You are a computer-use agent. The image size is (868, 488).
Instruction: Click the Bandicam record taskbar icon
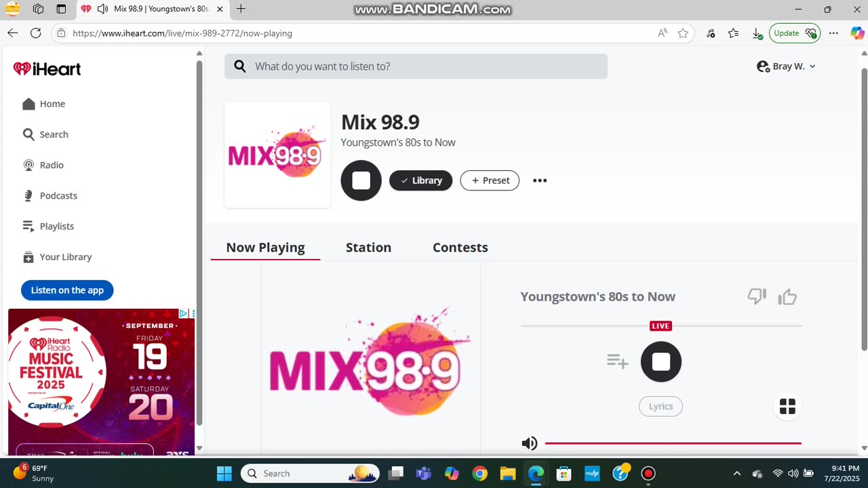click(648, 473)
